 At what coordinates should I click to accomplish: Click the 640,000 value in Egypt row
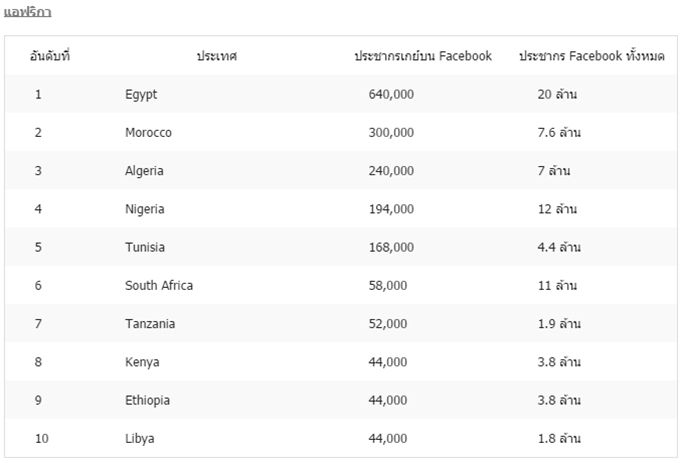tap(391, 95)
